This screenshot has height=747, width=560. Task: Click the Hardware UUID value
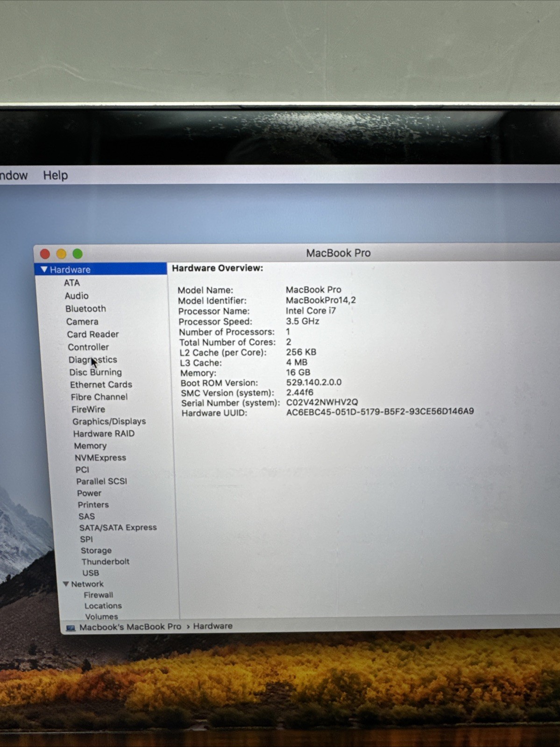(x=380, y=412)
